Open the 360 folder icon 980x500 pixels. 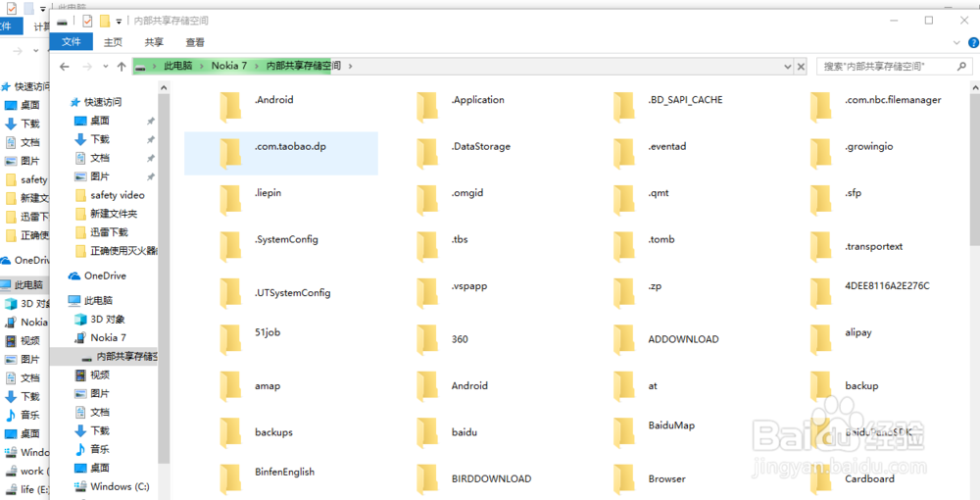(427, 339)
